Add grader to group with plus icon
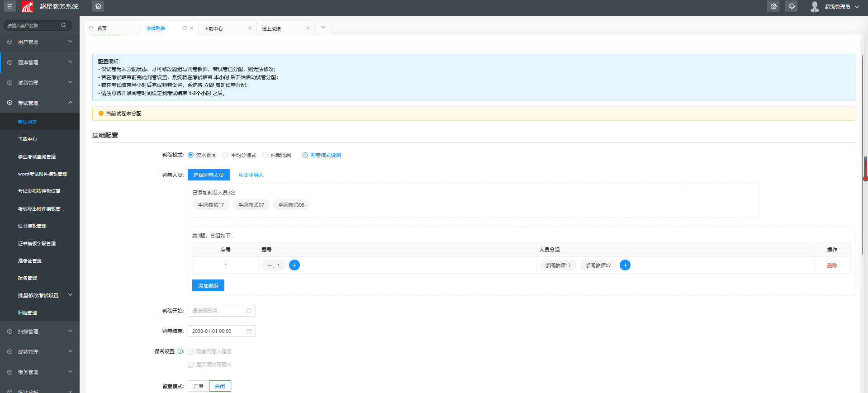 pyautogui.click(x=625, y=265)
